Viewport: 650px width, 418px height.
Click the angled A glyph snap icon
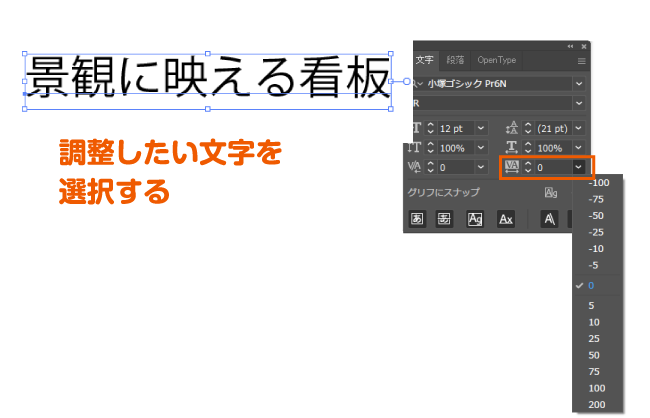pyautogui.click(x=549, y=218)
